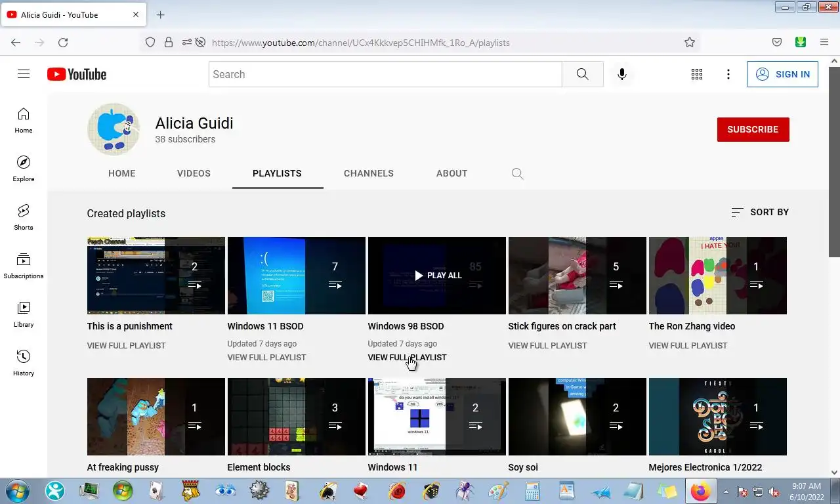View full playlist for Windows 98 BSOD

pos(407,358)
